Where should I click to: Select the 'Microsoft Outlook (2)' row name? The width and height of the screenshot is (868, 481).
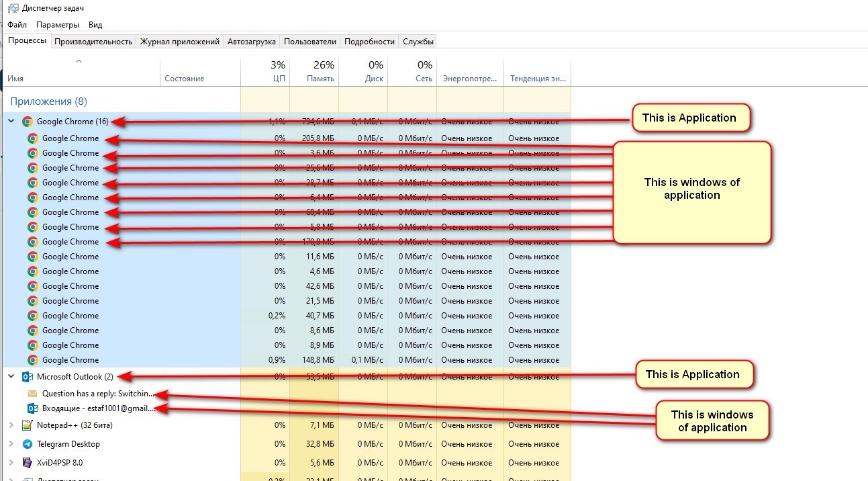75,377
